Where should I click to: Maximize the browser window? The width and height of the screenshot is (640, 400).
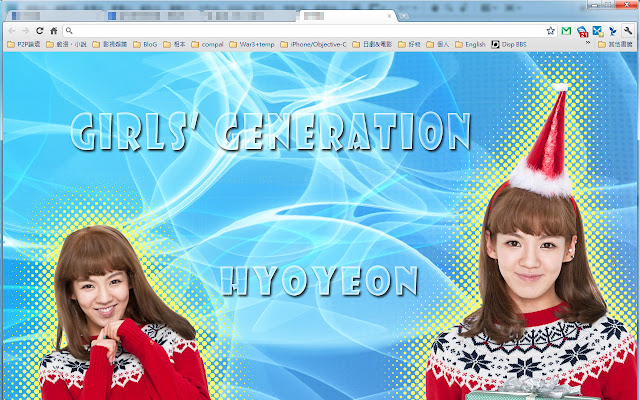pos(607,4)
